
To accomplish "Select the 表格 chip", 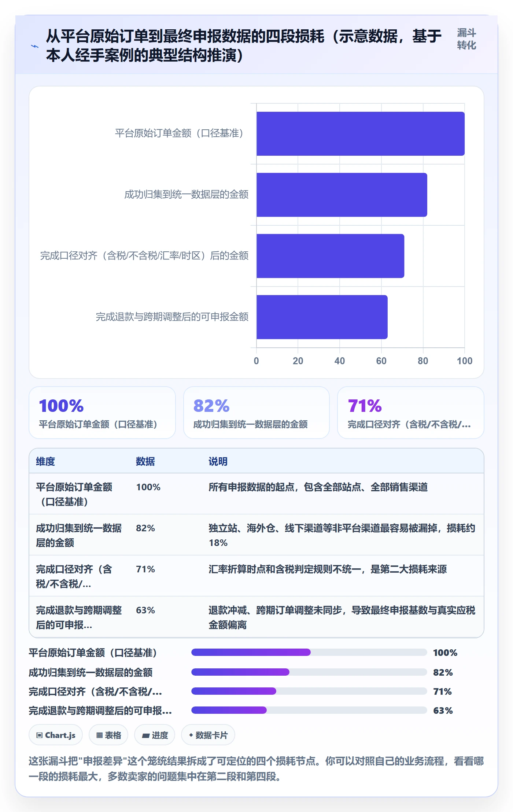I will 108,735.
